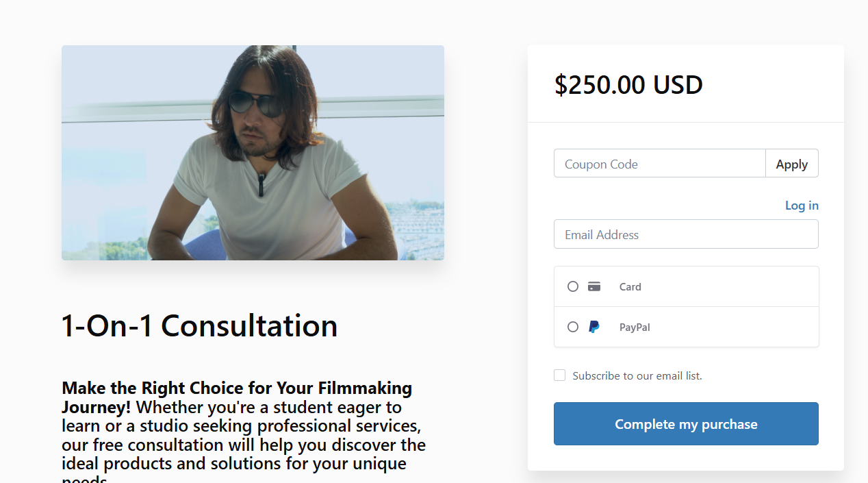This screenshot has height=483, width=868.
Task: Select the PayPal payment row
Action: tap(686, 327)
